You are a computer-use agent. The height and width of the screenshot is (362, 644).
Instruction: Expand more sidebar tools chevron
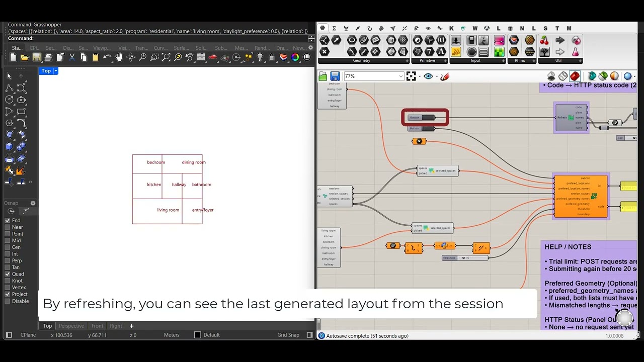(30, 182)
